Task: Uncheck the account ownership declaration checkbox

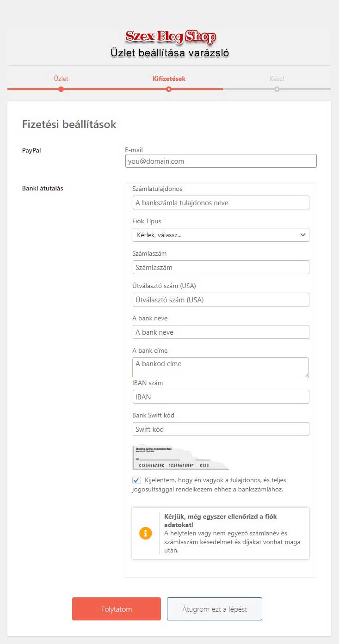Action: (137, 480)
